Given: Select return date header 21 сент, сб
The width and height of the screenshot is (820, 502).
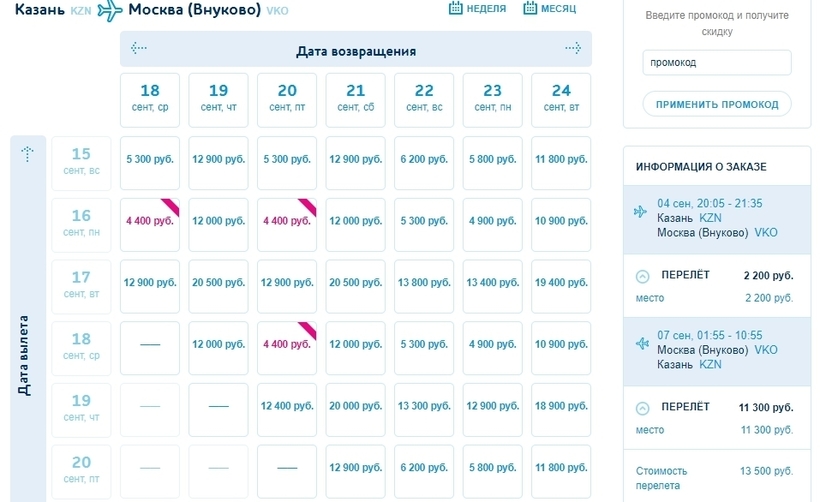Looking at the screenshot, I should pyautogui.click(x=355, y=97).
